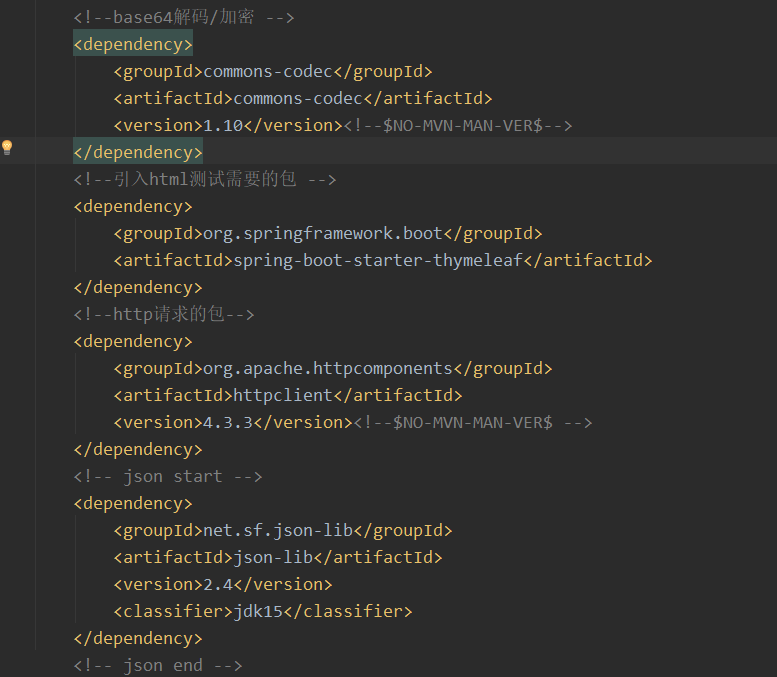Click the commons-codec groupId line
Screen dimensions: 777x677
tap(273, 71)
